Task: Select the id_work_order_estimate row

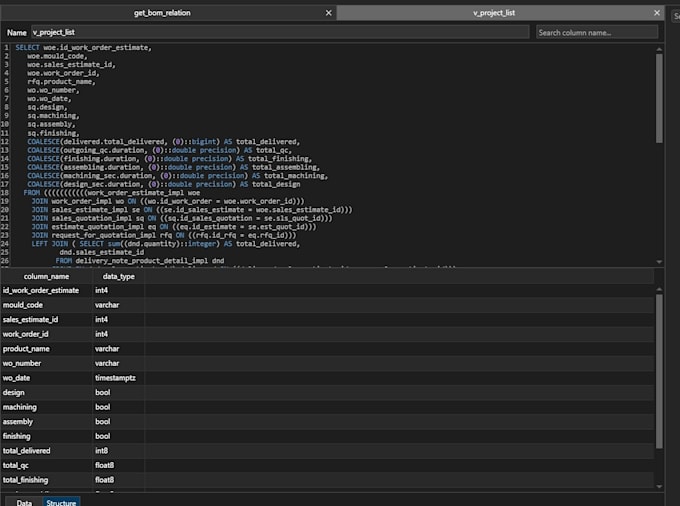Action: click(327, 290)
